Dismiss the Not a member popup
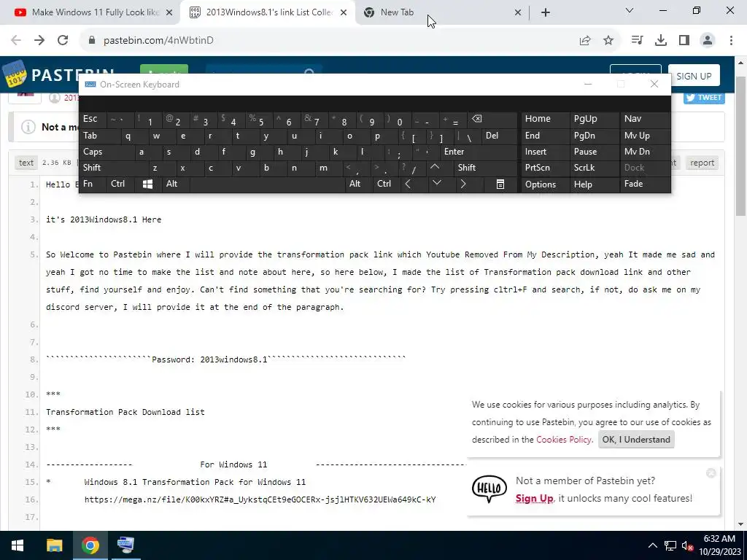Screen dimensions: 747x560 [x=711, y=472]
